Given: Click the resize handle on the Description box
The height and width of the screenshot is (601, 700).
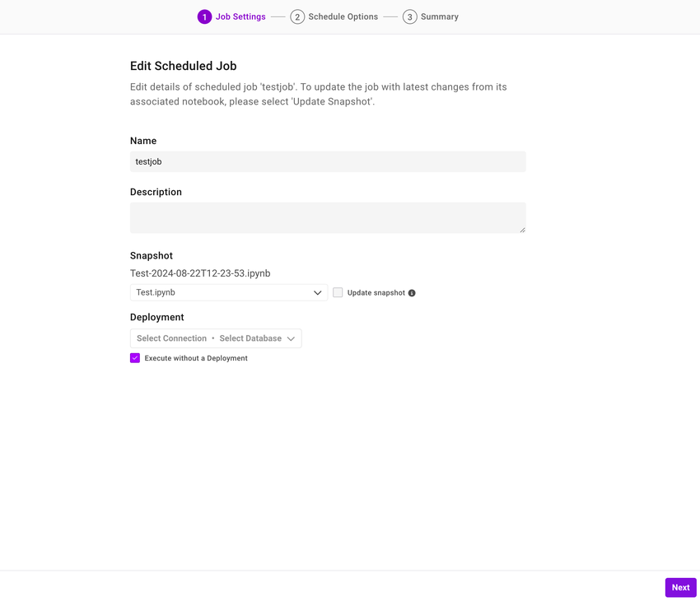Looking at the screenshot, I should [523, 231].
